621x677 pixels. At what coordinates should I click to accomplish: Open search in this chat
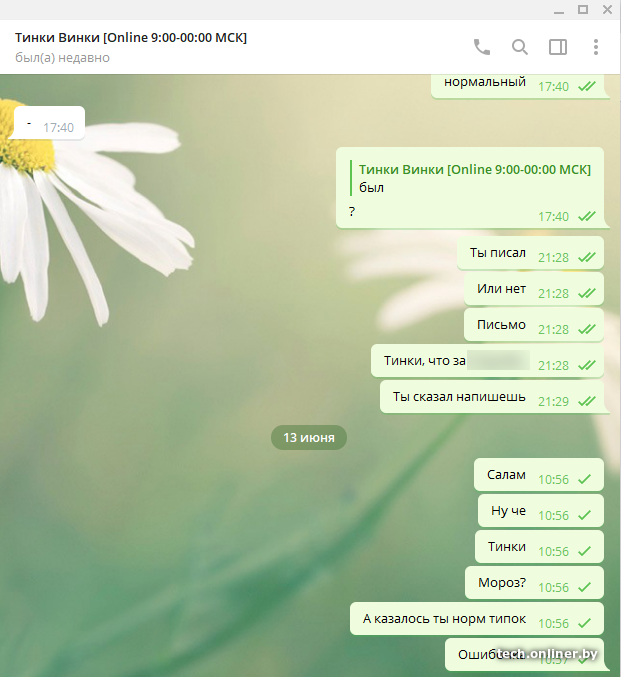pyautogui.click(x=520, y=47)
